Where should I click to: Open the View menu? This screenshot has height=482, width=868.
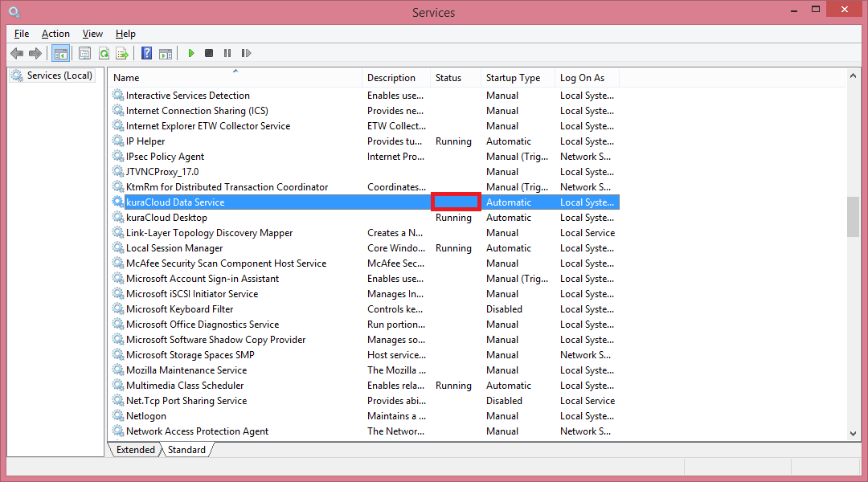point(92,34)
